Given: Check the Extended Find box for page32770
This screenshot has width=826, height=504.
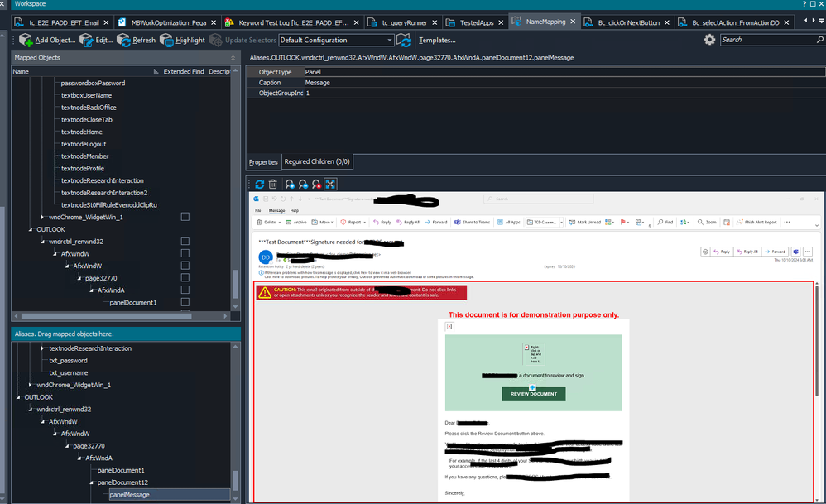Looking at the screenshot, I should (x=185, y=278).
